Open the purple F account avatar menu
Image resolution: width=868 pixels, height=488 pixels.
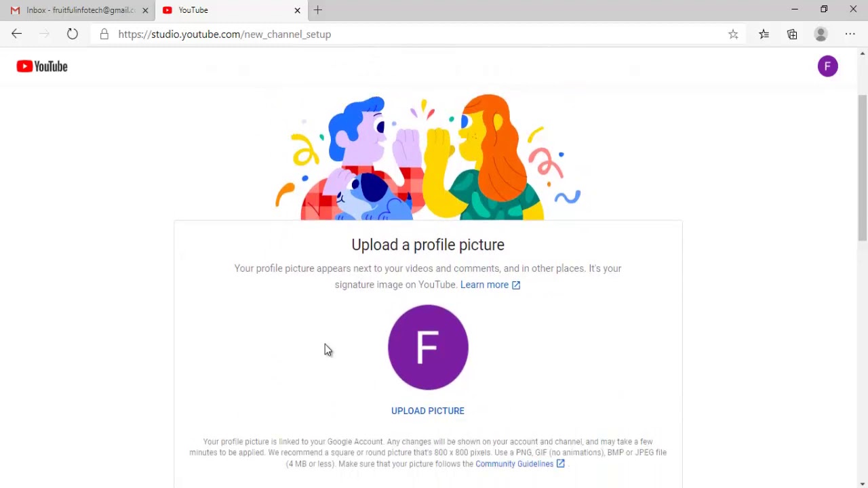827,66
